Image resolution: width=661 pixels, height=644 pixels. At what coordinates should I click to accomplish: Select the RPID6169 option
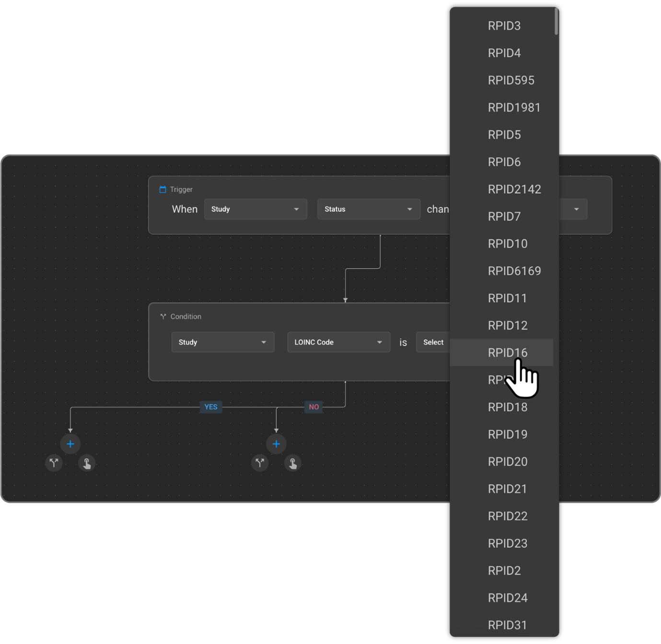point(514,271)
